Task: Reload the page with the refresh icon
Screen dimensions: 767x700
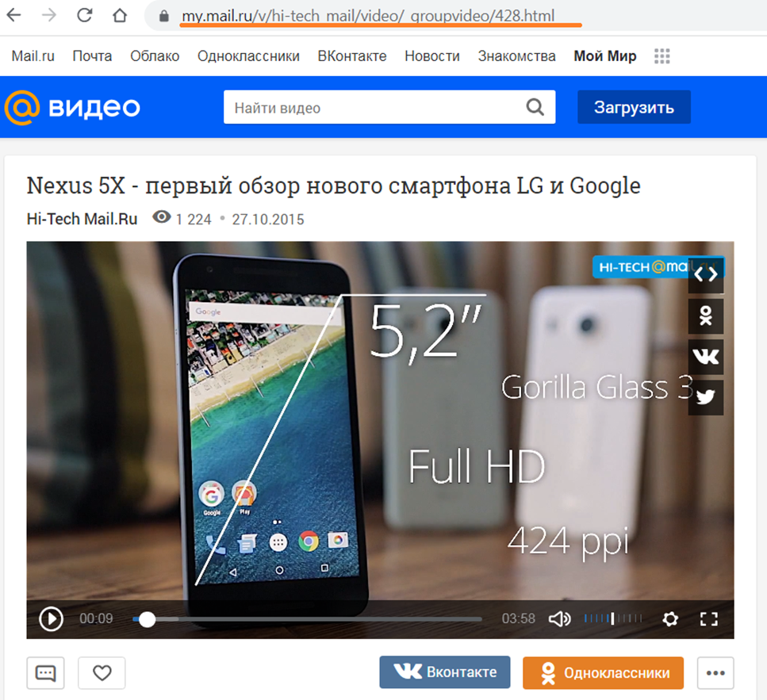Action: pos(85,15)
